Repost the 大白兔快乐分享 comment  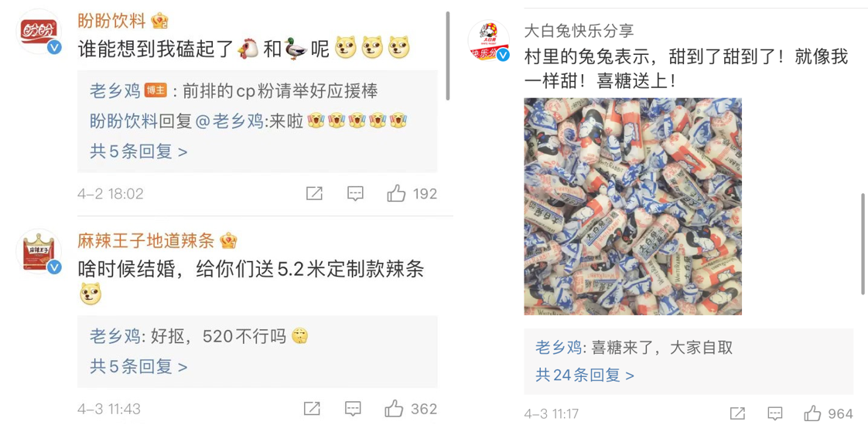737,413
